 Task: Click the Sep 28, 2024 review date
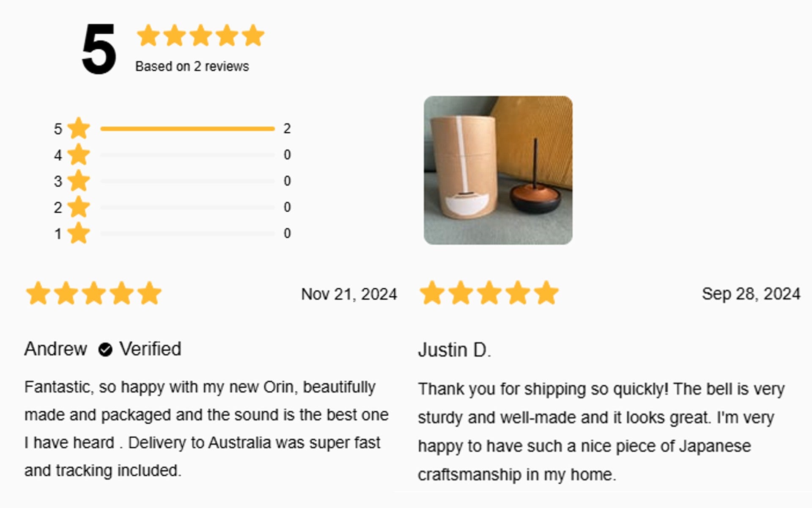coord(751,294)
